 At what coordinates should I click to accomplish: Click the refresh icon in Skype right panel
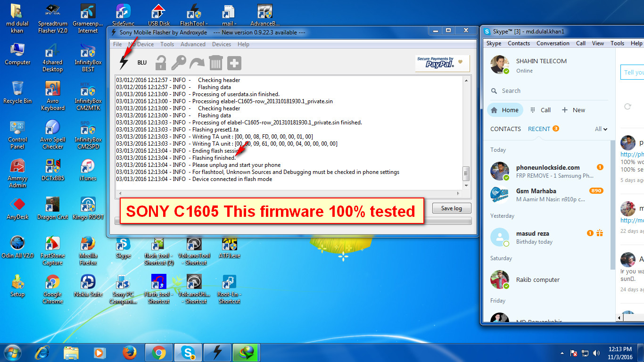pyautogui.click(x=627, y=107)
